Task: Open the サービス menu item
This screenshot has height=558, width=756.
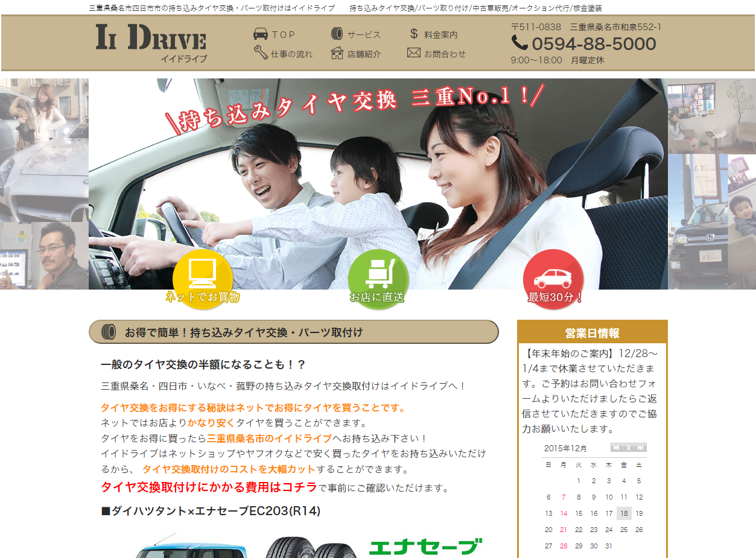Action: 364,35
